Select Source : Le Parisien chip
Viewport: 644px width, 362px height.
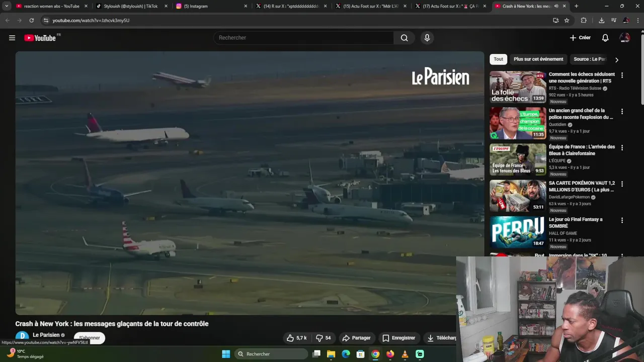click(x=590, y=59)
